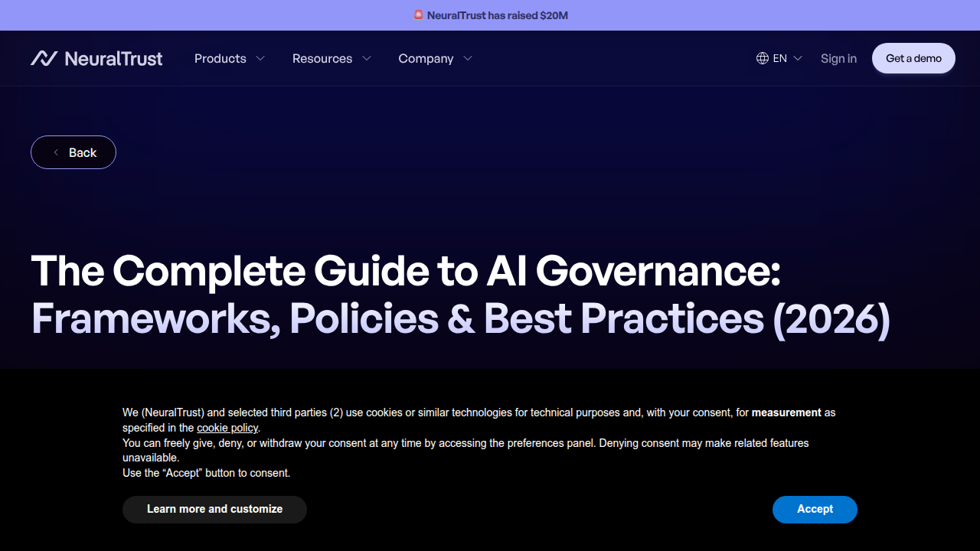Click the article title 'The Complete Guide to AI Governance:'
The width and height of the screenshot is (980, 551).
(x=406, y=270)
